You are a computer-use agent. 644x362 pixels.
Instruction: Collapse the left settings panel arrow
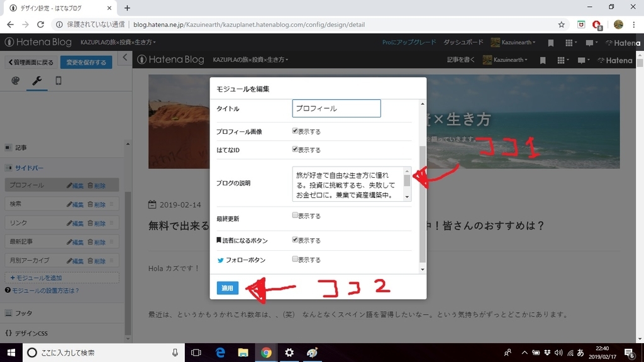pyautogui.click(x=125, y=58)
